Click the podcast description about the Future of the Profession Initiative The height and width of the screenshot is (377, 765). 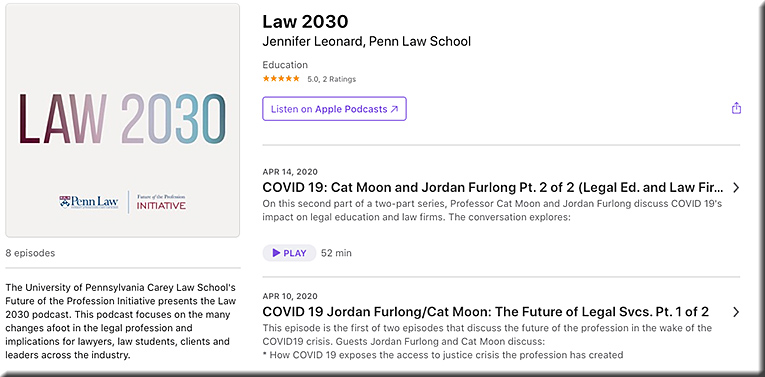[121, 321]
